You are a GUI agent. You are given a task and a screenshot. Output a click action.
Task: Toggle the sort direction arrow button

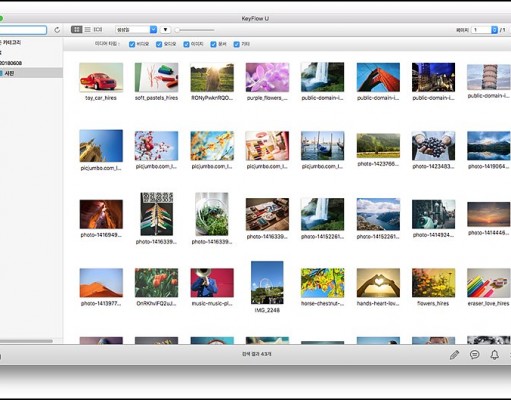(x=165, y=30)
